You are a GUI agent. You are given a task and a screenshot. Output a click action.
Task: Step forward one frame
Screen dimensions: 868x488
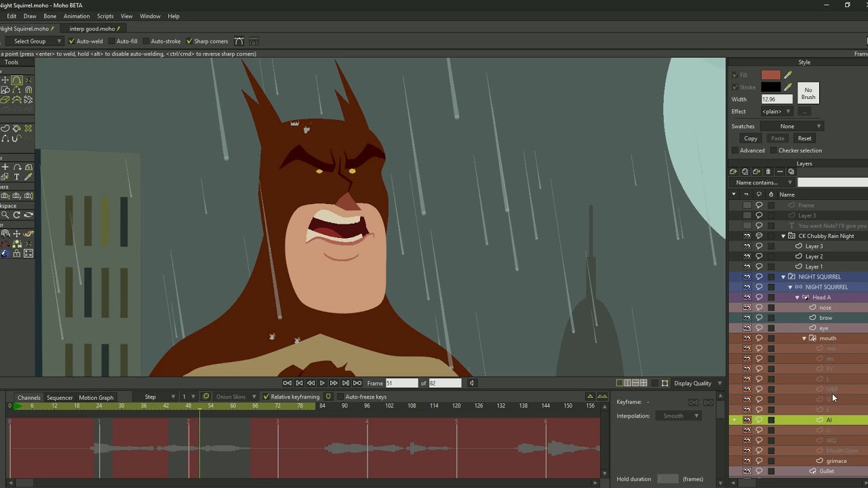tap(334, 383)
